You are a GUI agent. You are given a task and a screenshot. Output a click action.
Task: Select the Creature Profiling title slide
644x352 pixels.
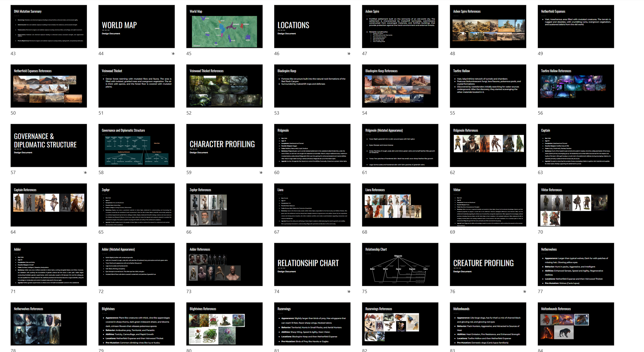coord(488,264)
